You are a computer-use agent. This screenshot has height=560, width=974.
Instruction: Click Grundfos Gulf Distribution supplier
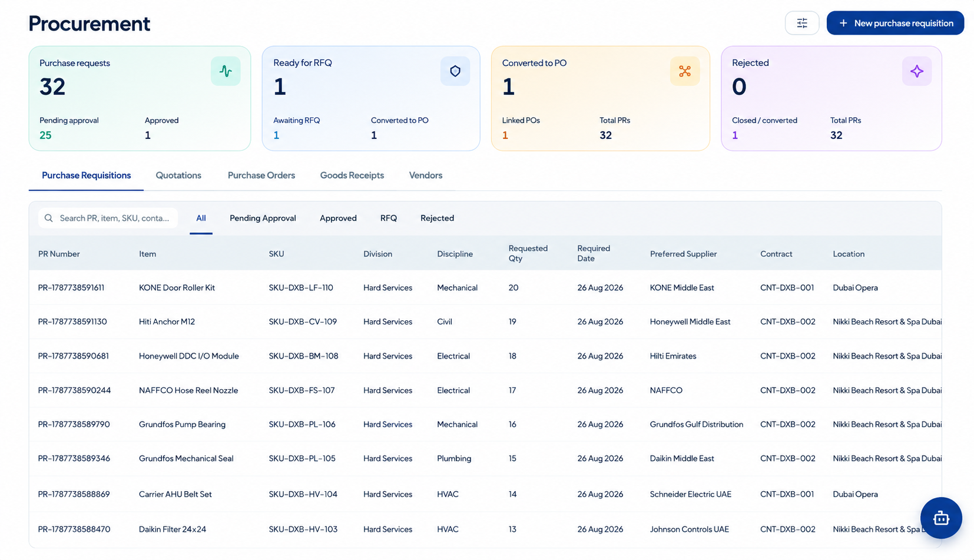[x=697, y=424]
